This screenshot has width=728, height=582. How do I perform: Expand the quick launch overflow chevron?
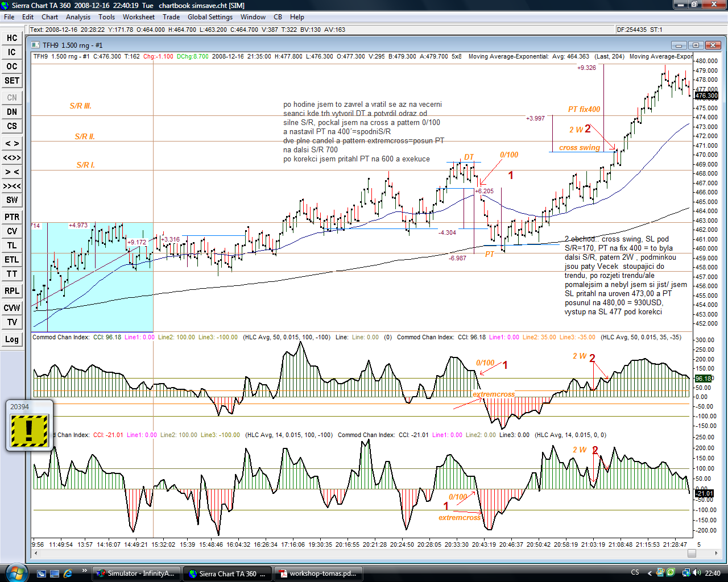[x=84, y=570]
